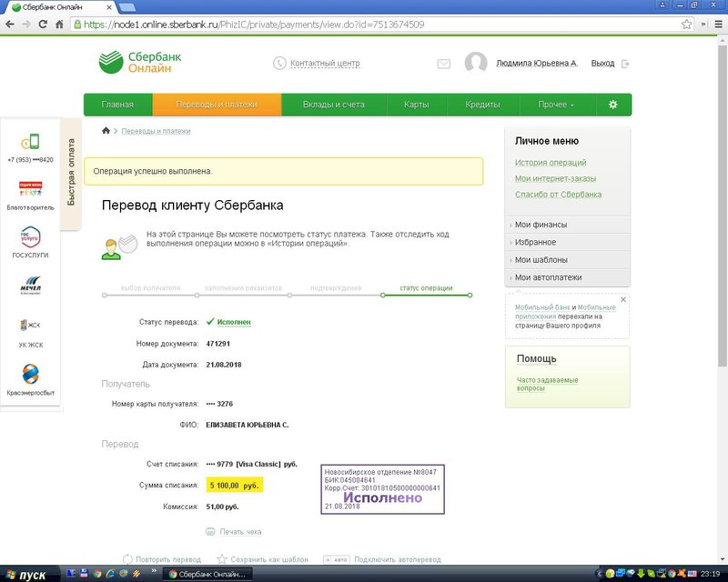Click the Печать чека print link
728x582 pixels.
[240, 531]
